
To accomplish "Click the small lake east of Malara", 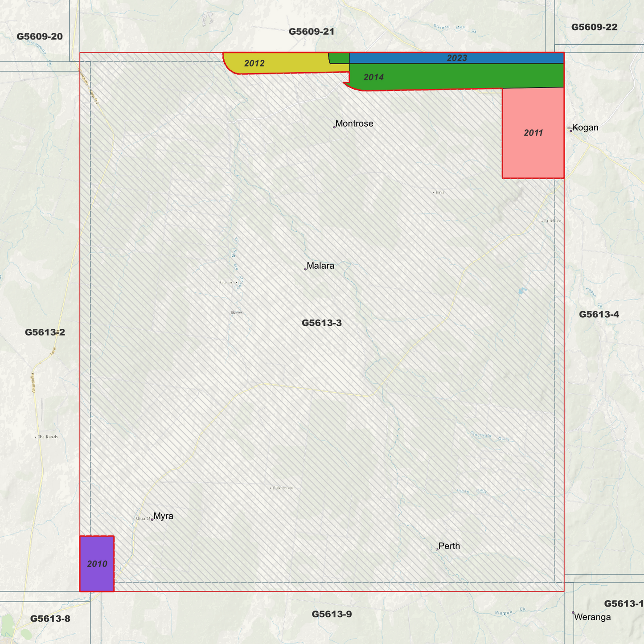I will point(522,291).
